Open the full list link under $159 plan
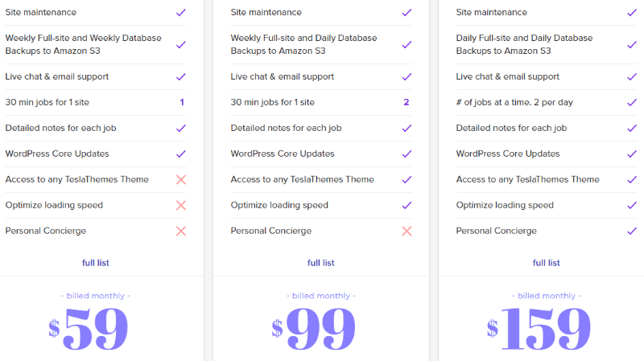The width and height of the screenshot is (644, 361). coord(547,263)
